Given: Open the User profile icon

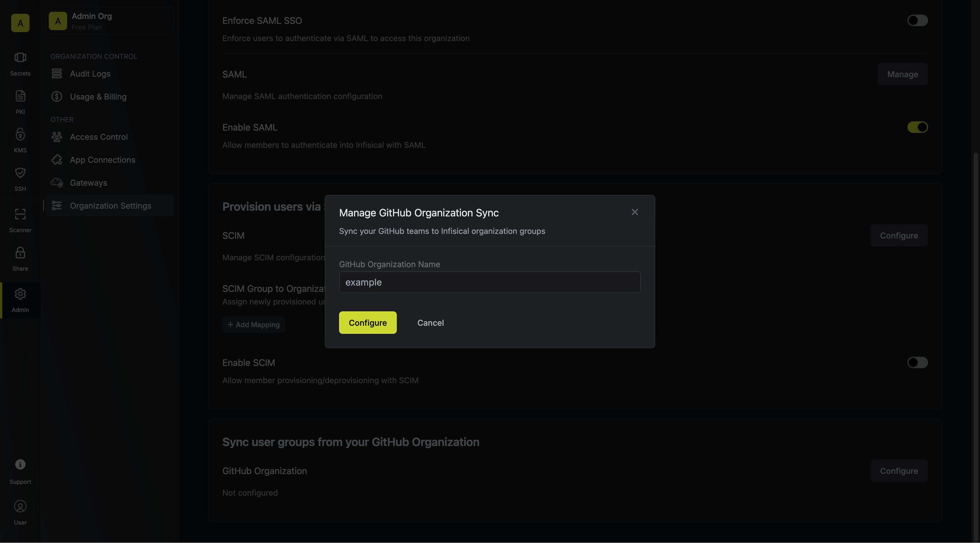Looking at the screenshot, I should point(20,506).
